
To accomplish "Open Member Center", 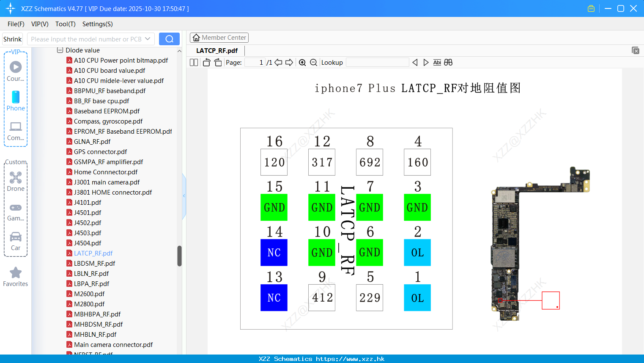I will pyautogui.click(x=219, y=38).
